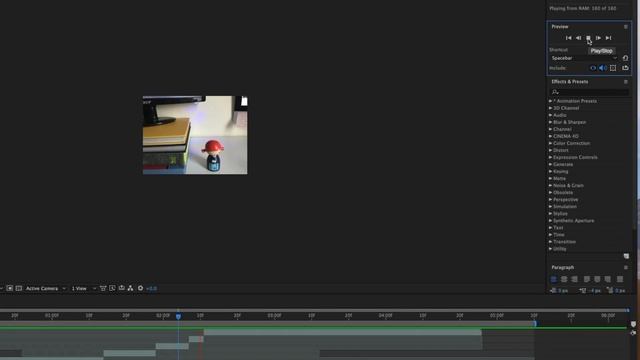
Task: Open Effects & Presets panel menu
Action: [x=626, y=82]
